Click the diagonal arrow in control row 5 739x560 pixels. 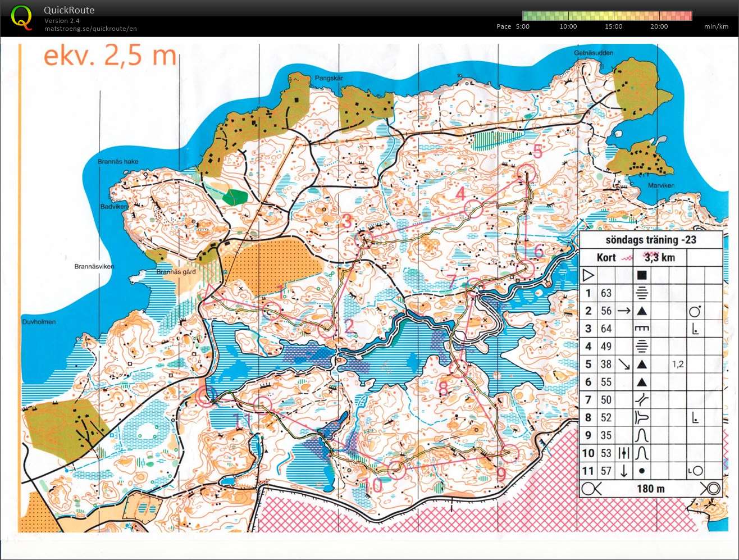pyautogui.click(x=623, y=364)
